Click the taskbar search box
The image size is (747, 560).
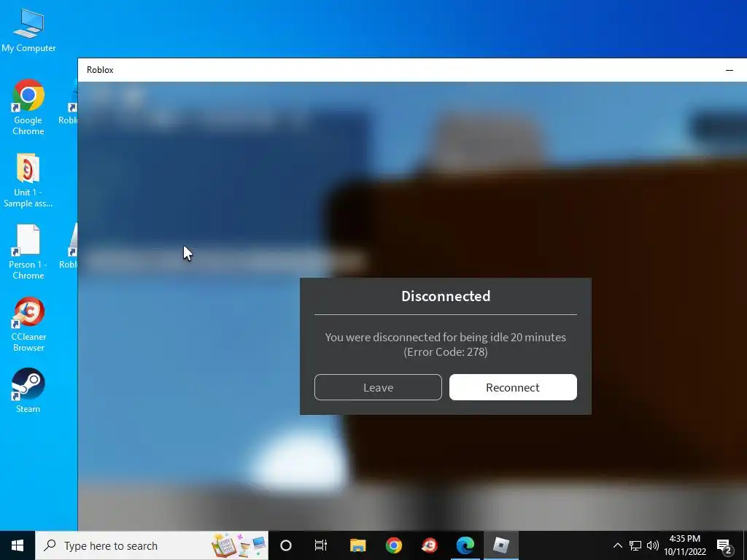152,545
